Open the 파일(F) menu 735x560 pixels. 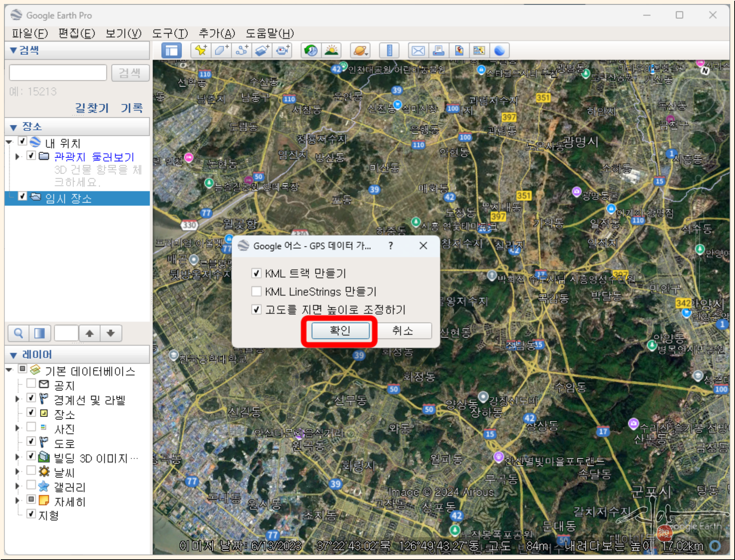click(30, 33)
